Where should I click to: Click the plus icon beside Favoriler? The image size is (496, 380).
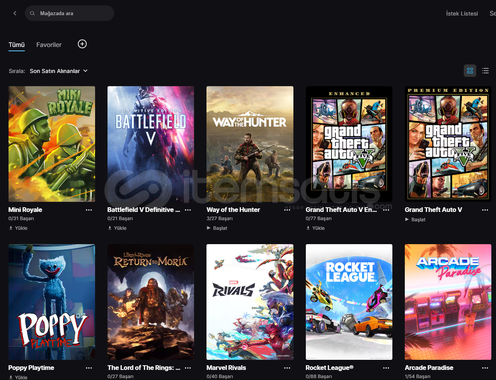[82, 44]
